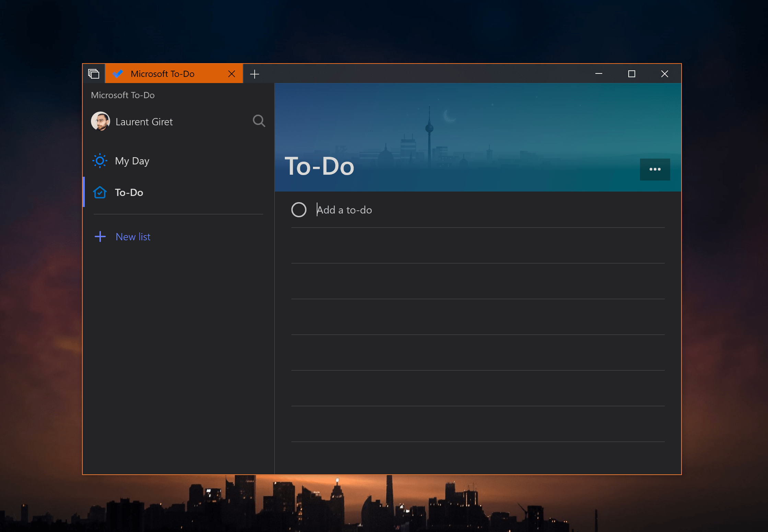768x532 pixels.
Task: Open the list options ellipsis button
Action: pyautogui.click(x=655, y=169)
